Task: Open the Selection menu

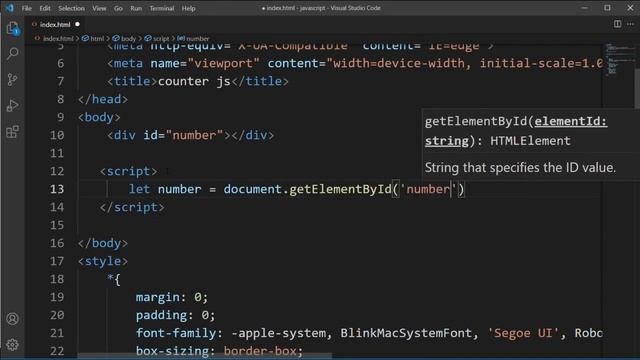Action: coord(71,8)
